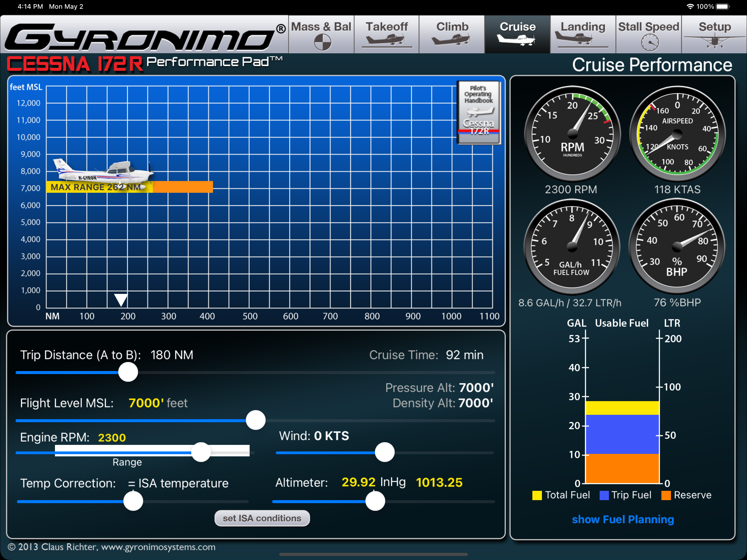Image resolution: width=747 pixels, height=560 pixels.
Task: Click the 92 min cruise time value
Action: [465, 355]
